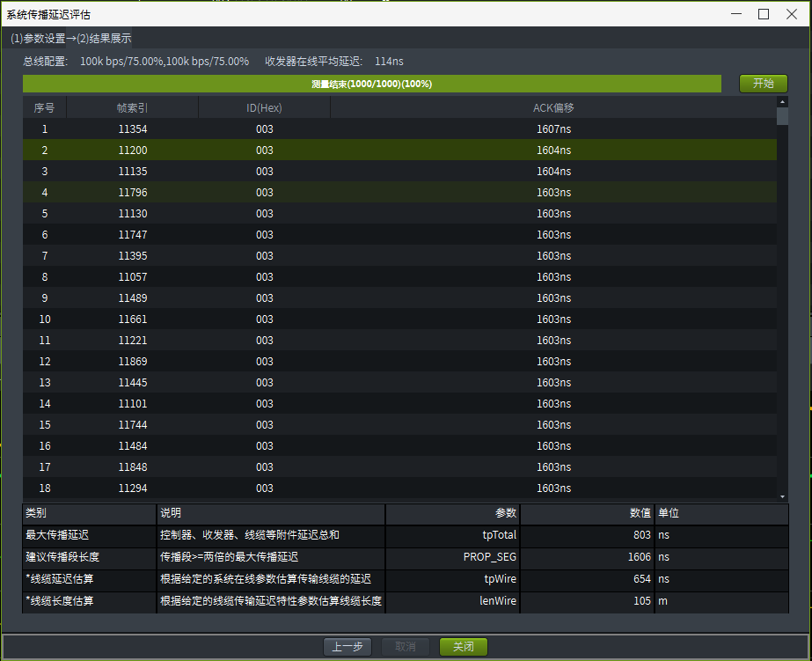812x661 pixels.
Task: Sort by the ID(Hex) column header
Action: 264,107
